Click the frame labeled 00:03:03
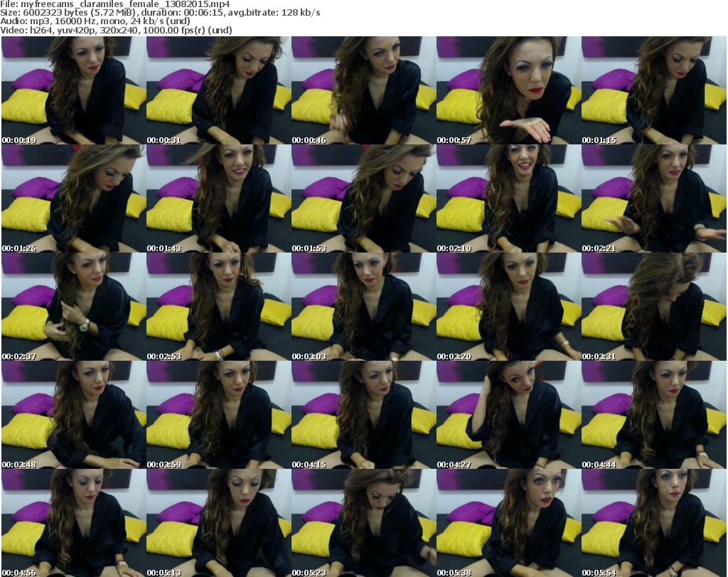The height and width of the screenshot is (577, 728). (x=363, y=307)
